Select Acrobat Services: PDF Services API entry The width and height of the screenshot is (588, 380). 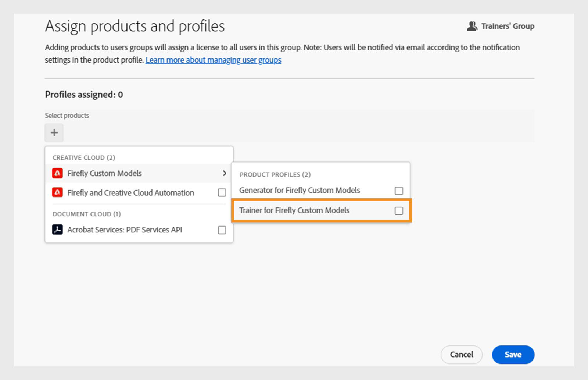[x=139, y=230]
